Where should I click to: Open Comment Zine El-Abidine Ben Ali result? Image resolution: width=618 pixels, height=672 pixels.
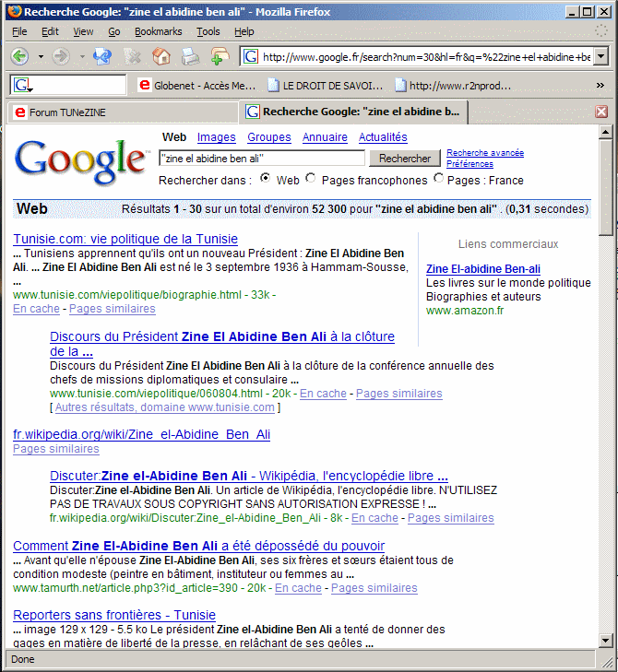(x=198, y=546)
